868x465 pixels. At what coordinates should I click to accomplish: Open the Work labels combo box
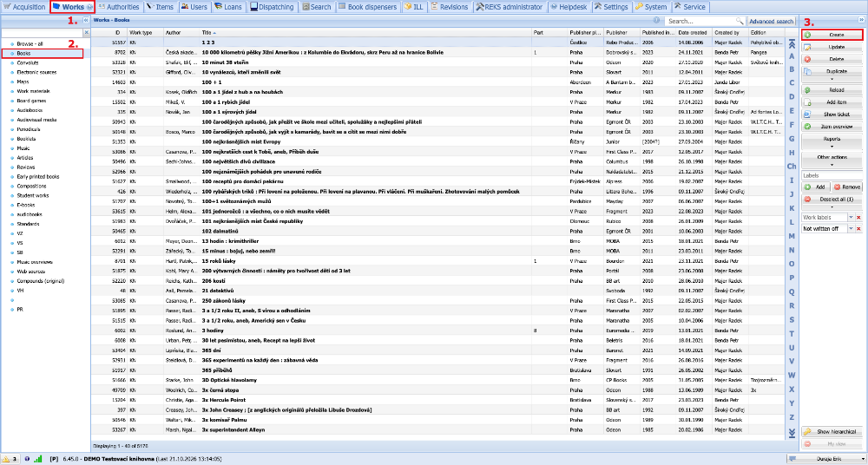tap(851, 218)
